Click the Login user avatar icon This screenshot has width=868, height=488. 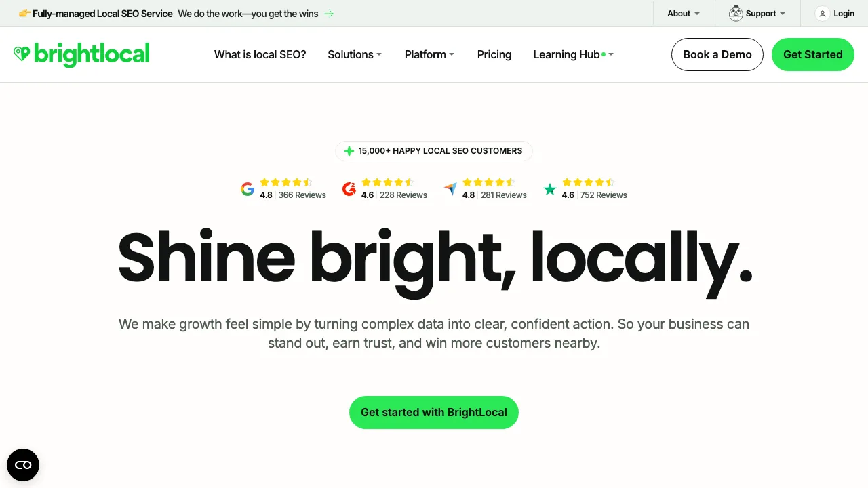tap(823, 14)
